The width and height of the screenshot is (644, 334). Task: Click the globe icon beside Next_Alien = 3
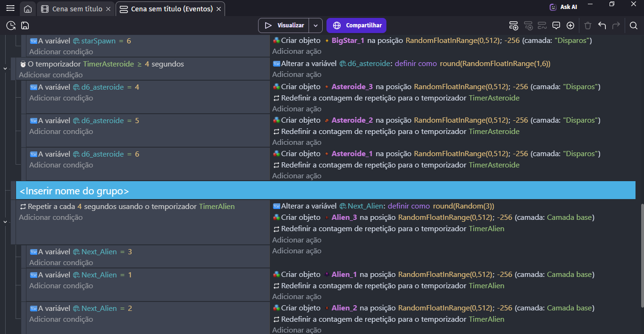click(x=76, y=252)
